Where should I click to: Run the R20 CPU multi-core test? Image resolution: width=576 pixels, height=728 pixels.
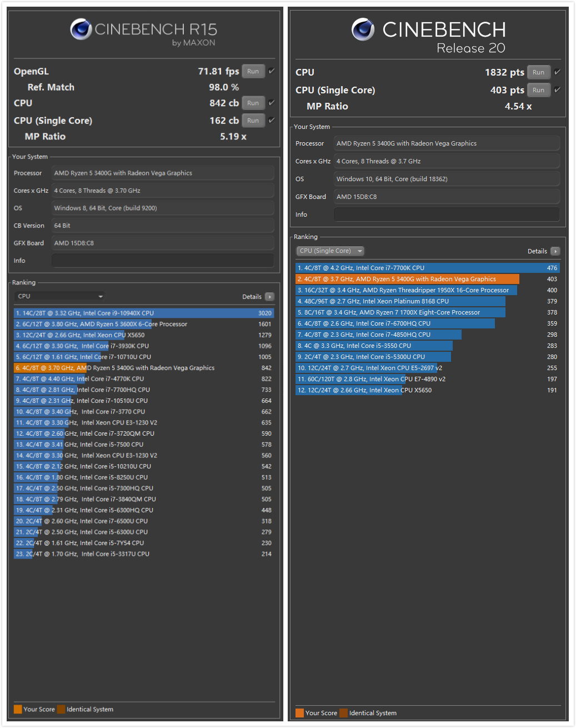click(x=538, y=72)
